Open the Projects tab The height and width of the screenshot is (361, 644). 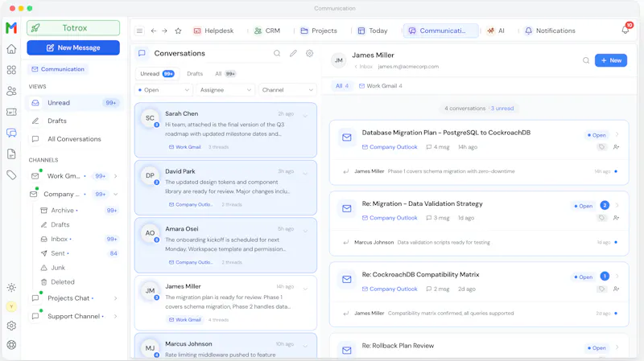tap(319, 31)
